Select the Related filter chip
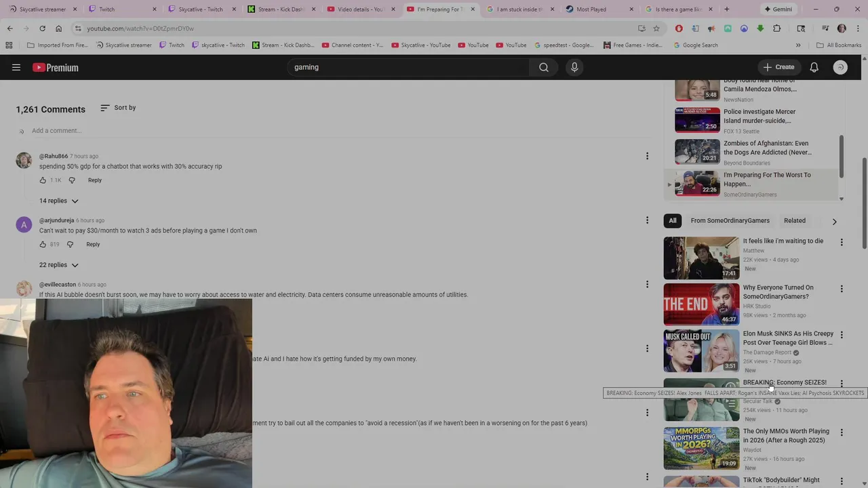Screen dimensions: 868x488 coord(795,220)
